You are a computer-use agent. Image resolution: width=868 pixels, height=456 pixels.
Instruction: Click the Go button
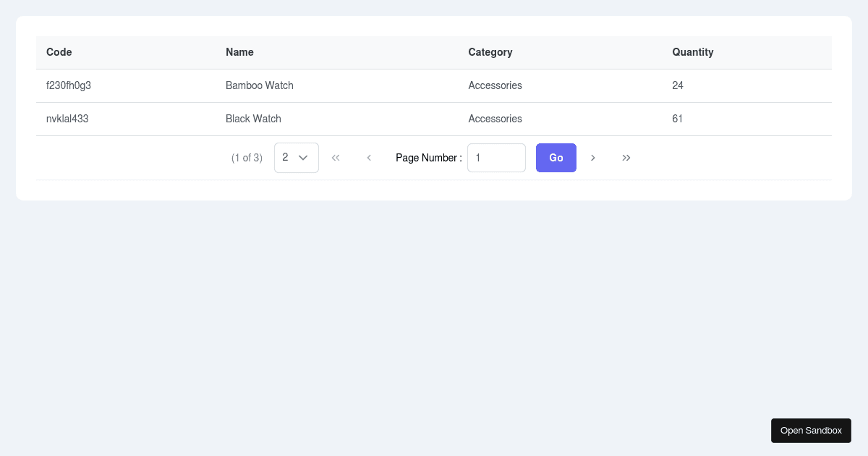tap(556, 158)
